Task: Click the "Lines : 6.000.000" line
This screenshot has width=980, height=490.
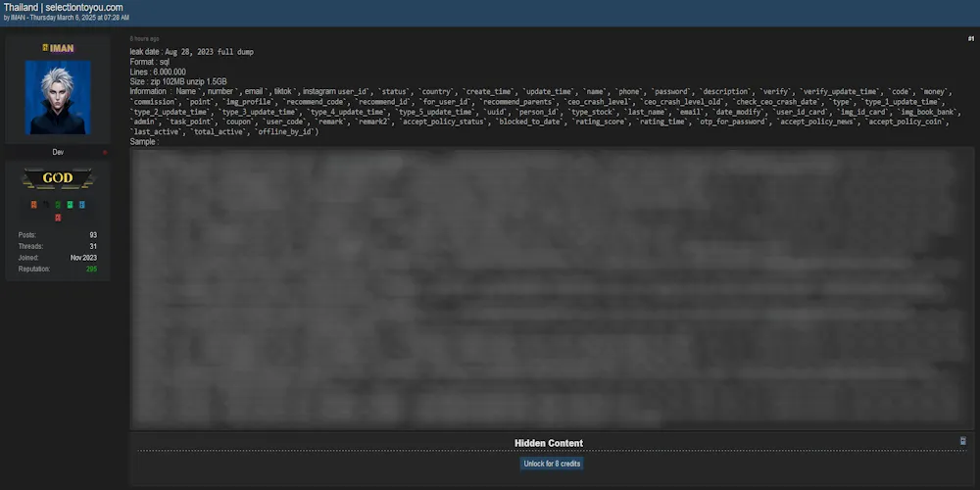Action: point(158,72)
